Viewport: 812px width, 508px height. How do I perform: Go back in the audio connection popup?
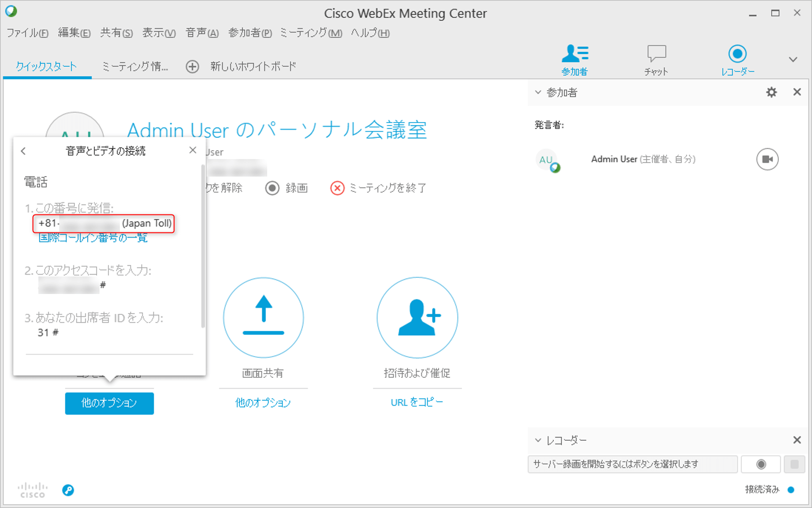point(24,151)
